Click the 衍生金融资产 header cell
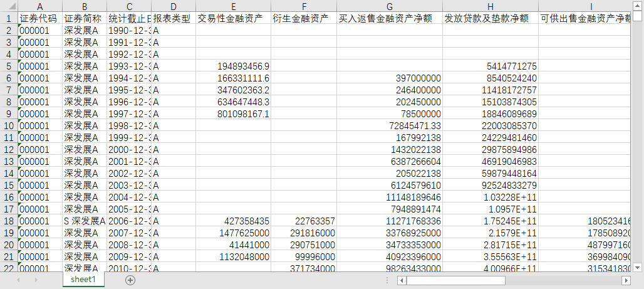Image resolution: width=644 pixels, height=289 pixels. pyautogui.click(x=304, y=19)
